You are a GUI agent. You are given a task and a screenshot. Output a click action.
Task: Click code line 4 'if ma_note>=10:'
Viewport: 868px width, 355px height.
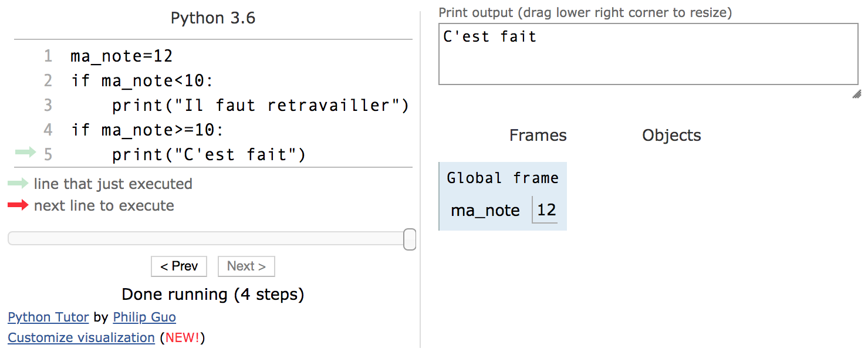(147, 130)
